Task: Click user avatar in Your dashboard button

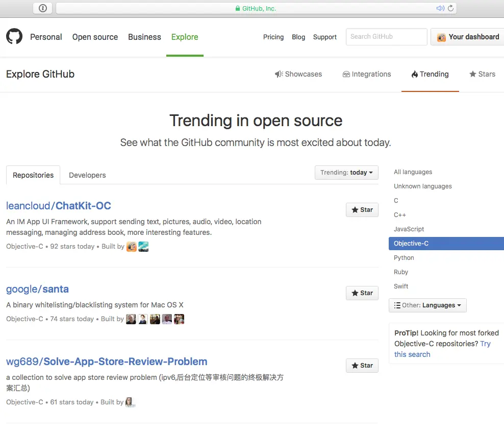Action: [441, 37]
